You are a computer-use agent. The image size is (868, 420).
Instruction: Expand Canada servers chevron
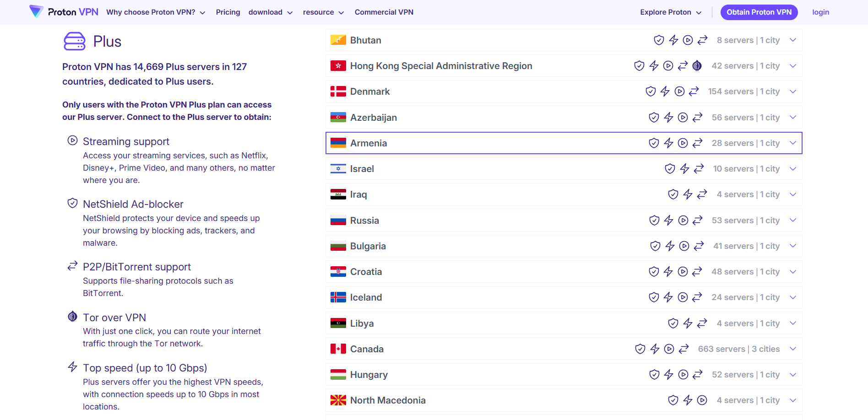[793, 349]
